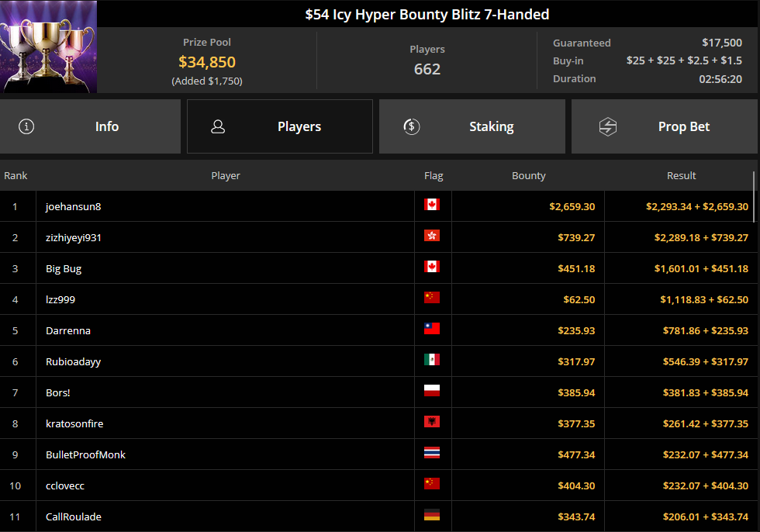
Task: Select player Big Bug
Action: (x=64, y=268)
